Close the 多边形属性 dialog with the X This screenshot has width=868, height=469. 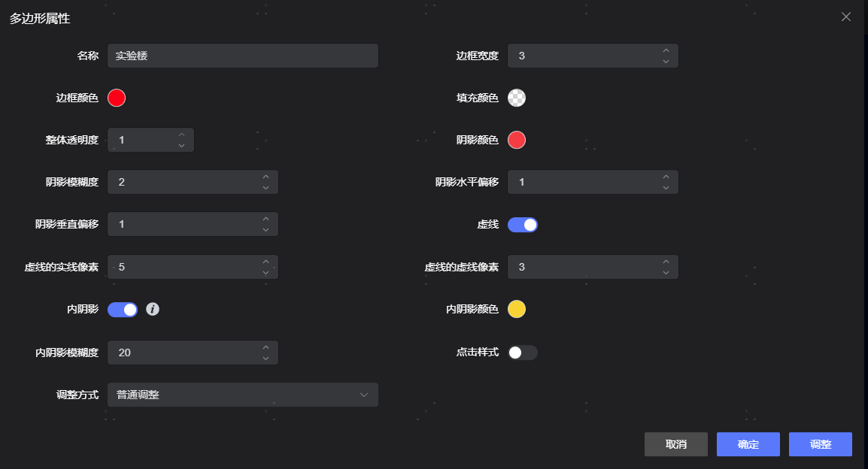[x=845, y=17]
